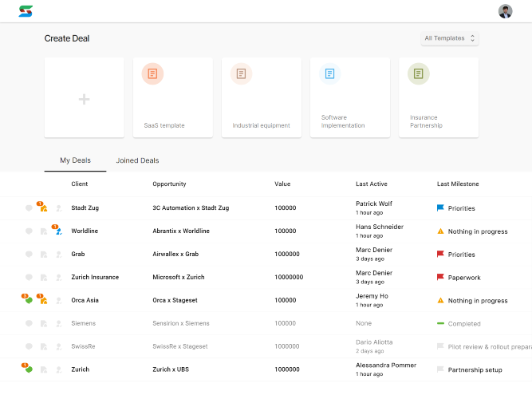This screenshot has width=532, height=399.
Task: Click orange document icon on Stadt Zug row
Action: (x=42, y=206)
